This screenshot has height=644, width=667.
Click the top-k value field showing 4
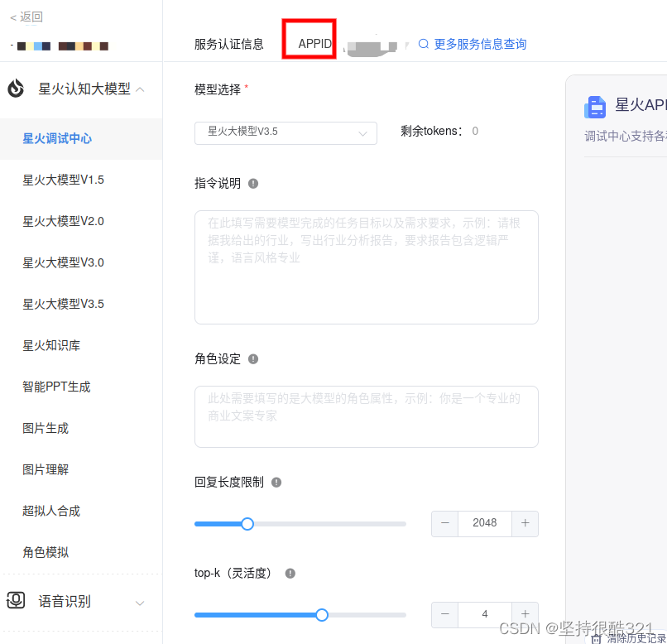click(485, 614)
